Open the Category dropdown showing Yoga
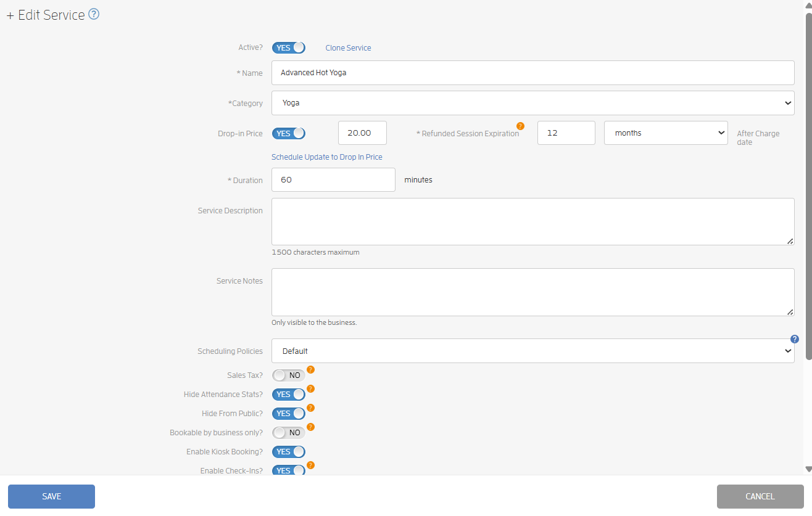Viewport: 812px width, 516px height. click(x=532, y=103)
